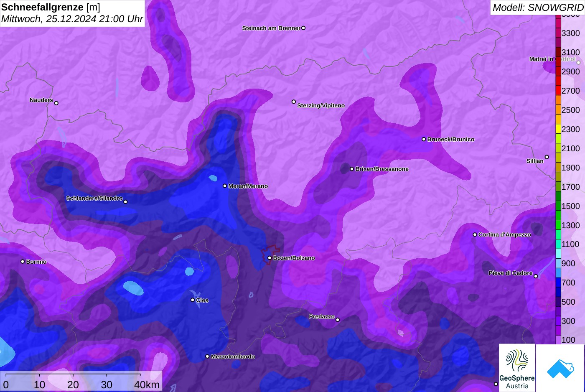Click the Sillian marker dot
Image resolution: width=585 pixels, height=392 pixels.
click(547, 157)
